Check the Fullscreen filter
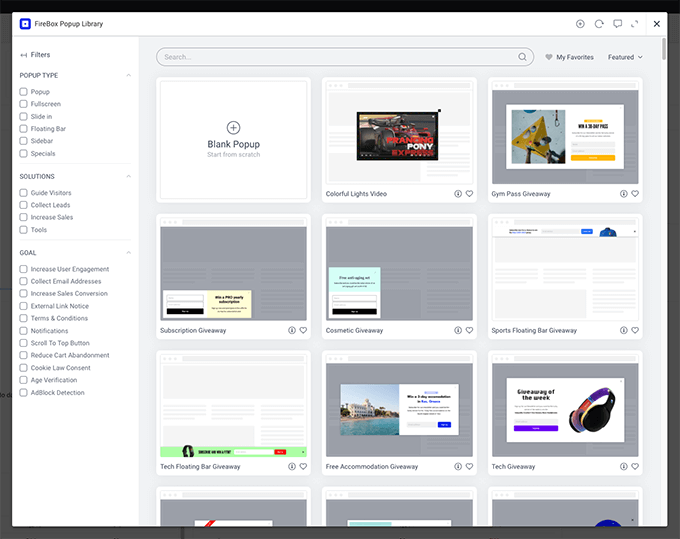The image size is (680, 539). (x=23, y=104)
